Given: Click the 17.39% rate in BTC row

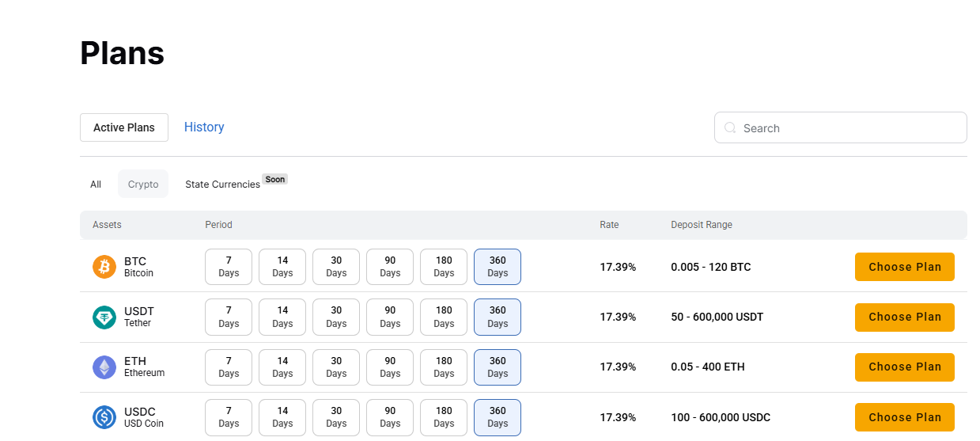Looking at the screenshot, I should point(618,267).
